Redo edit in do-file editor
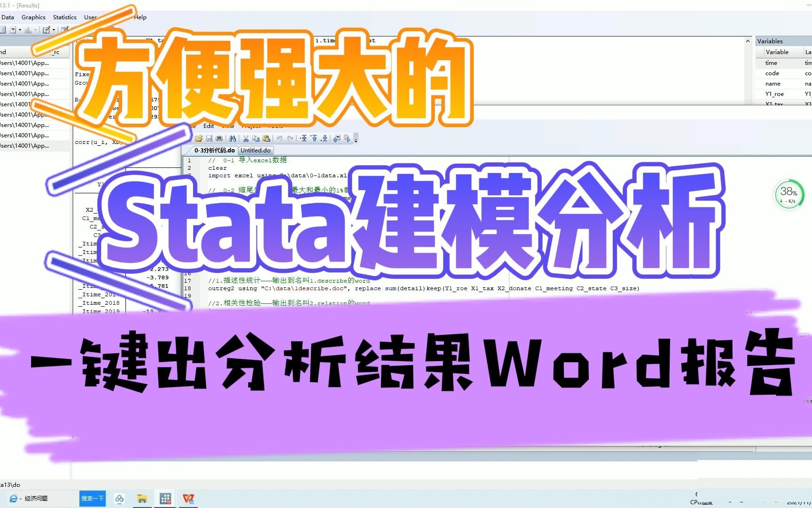The height and width of the screenshot is (508, 812). click(x=290, y=138)
